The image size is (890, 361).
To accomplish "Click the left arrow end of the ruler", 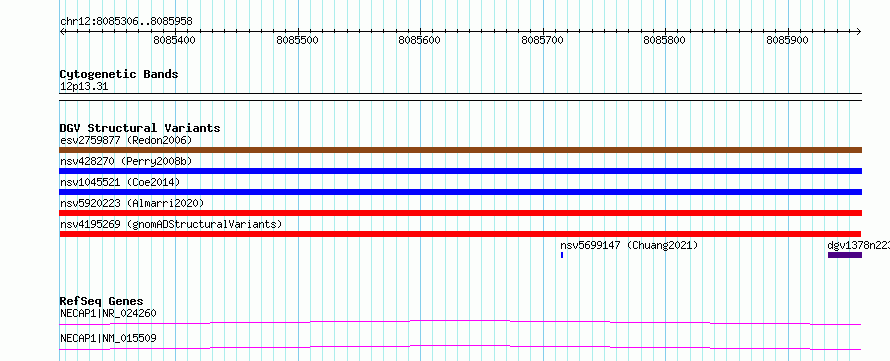I will point(62,31).
